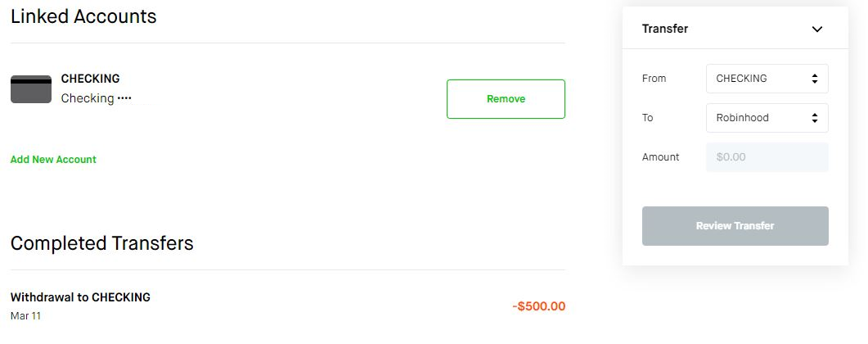This screenshot has width=868, height=344.
Task: Click the Transfer panel header title
Action: coord(665,29)
